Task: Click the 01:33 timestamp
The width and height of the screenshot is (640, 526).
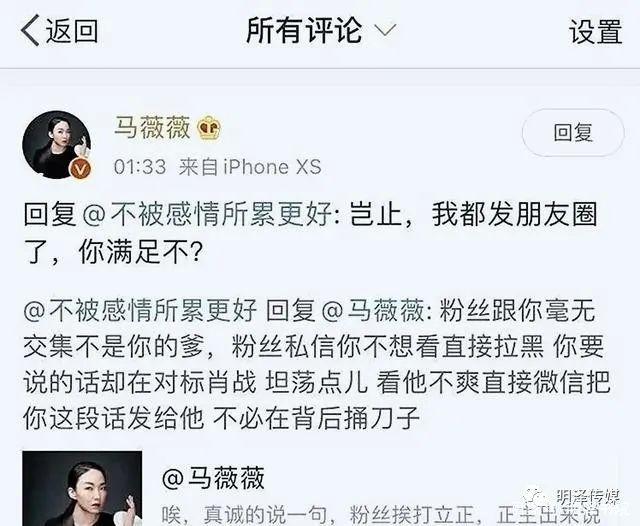Action: point(140,166)
